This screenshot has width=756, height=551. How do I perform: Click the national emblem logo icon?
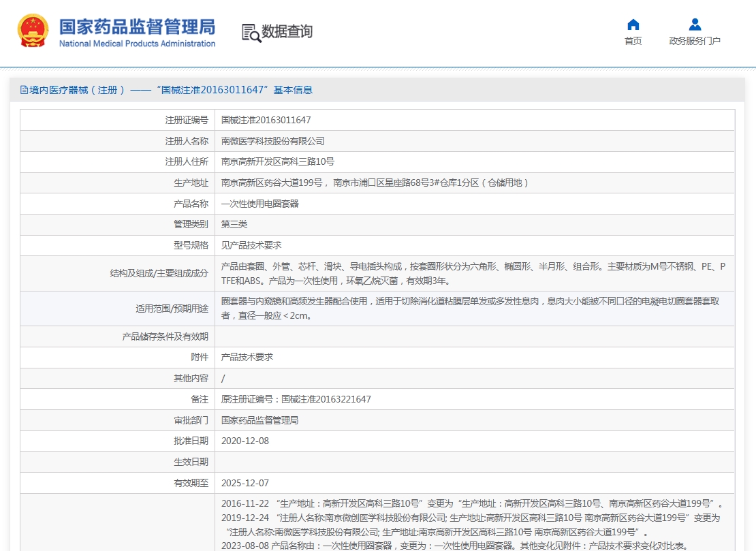33,31
